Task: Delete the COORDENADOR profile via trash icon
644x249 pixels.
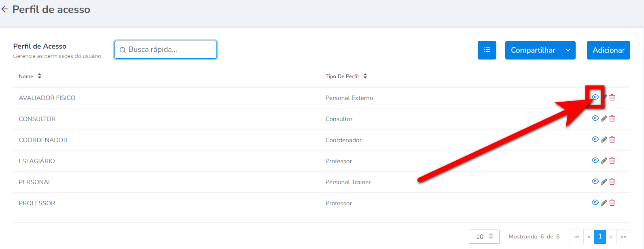Action: coord(612,140)
